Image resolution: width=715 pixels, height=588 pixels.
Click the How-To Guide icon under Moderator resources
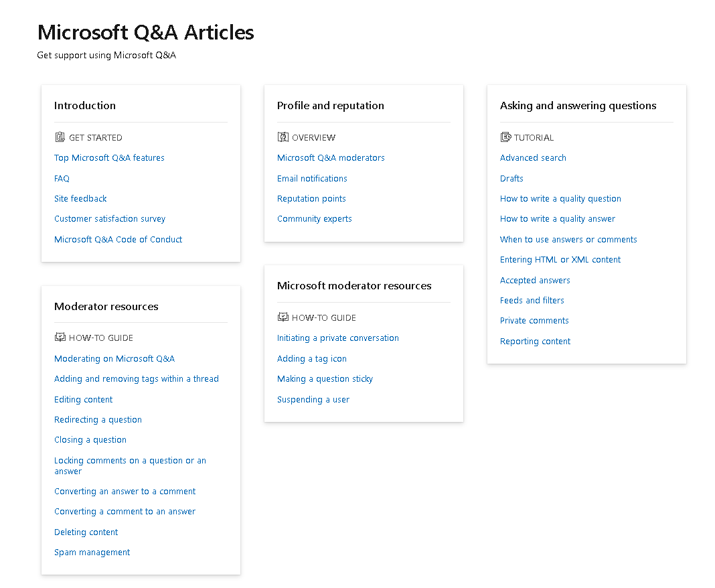pos(60,338)
